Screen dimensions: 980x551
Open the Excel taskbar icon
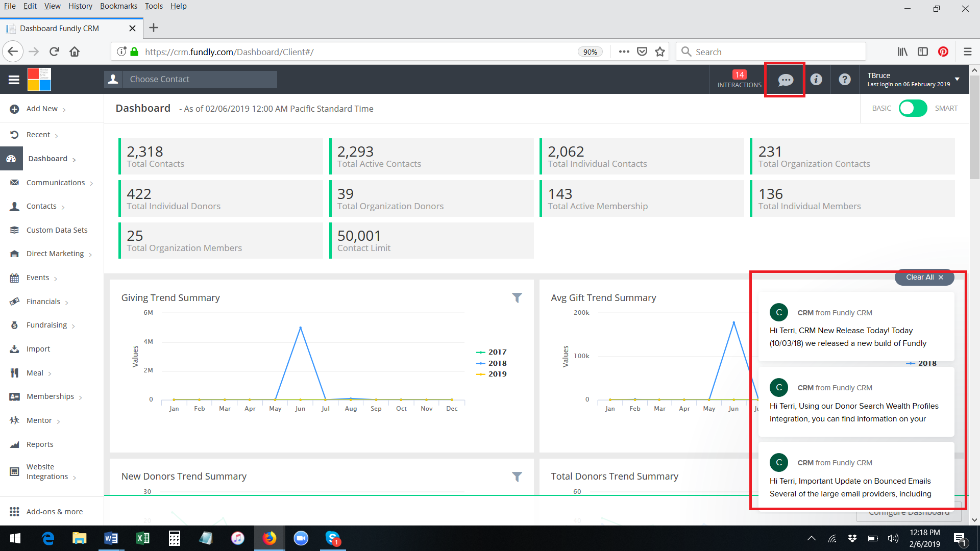[143, 538]
